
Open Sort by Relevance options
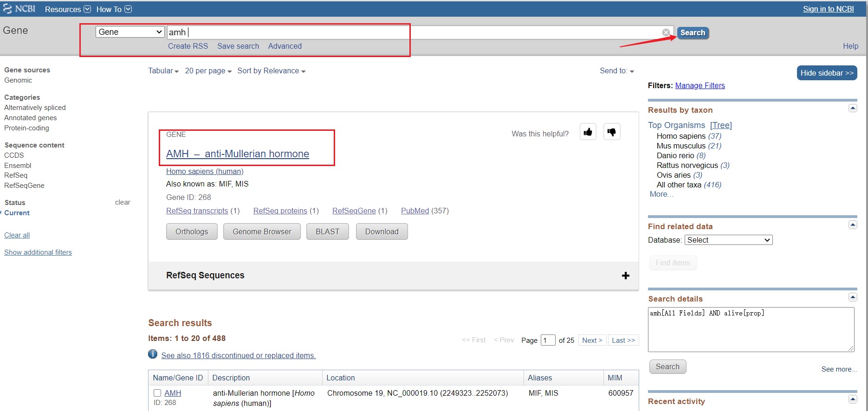(272, 71)
